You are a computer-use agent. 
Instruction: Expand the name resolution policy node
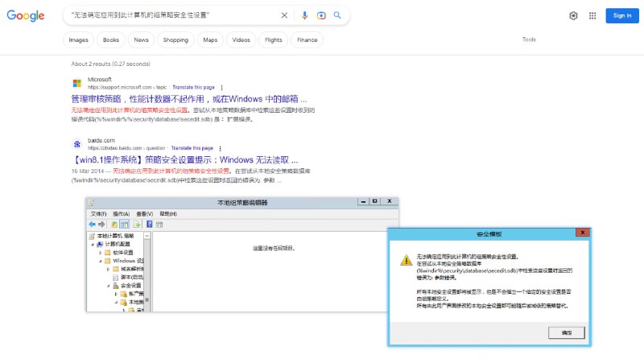108,269
